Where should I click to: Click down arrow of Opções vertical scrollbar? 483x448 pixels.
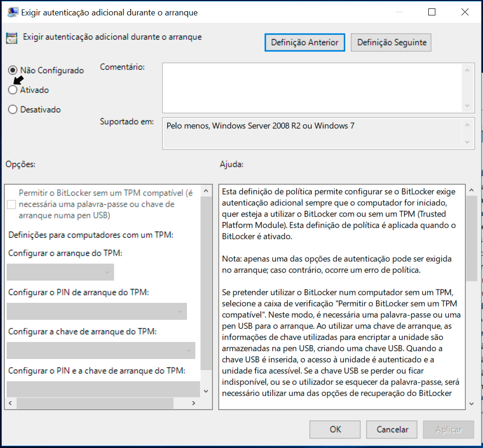206,392
